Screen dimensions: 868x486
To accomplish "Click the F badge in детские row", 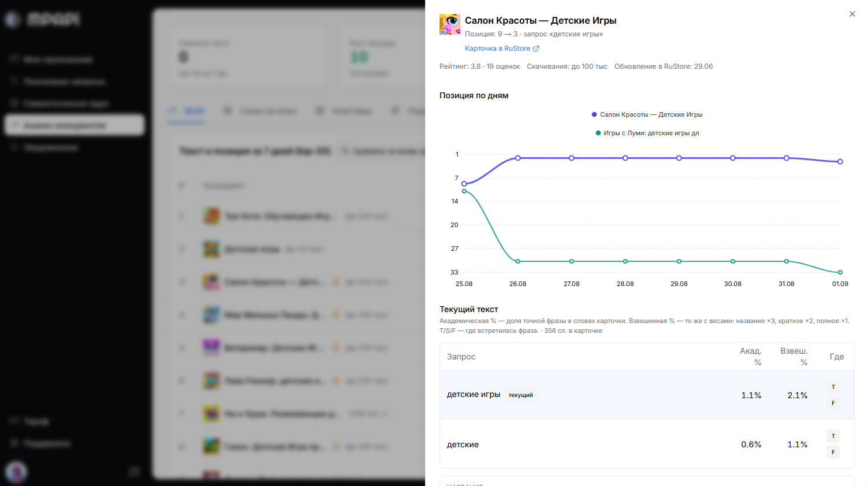I will click(x=833, y=452).
